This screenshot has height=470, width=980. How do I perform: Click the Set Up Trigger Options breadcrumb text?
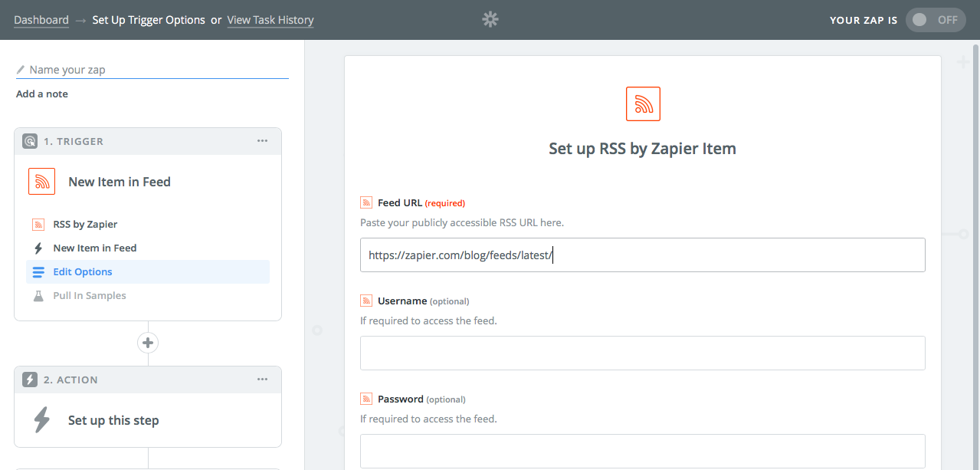[149, 20]
